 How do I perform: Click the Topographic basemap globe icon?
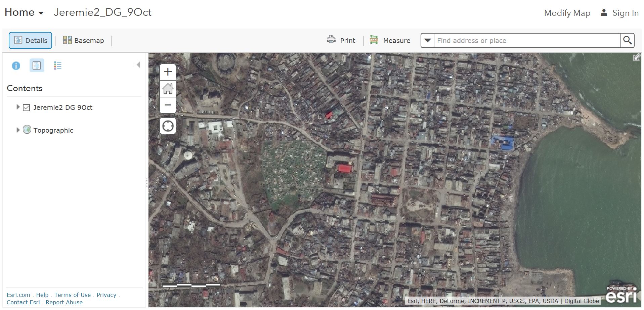(27, 129)
